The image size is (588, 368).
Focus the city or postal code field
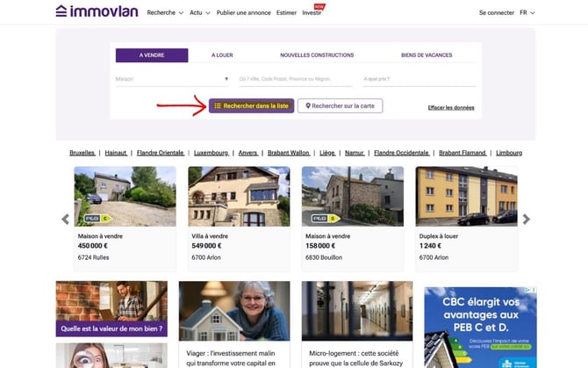click(x=296, y=79)
